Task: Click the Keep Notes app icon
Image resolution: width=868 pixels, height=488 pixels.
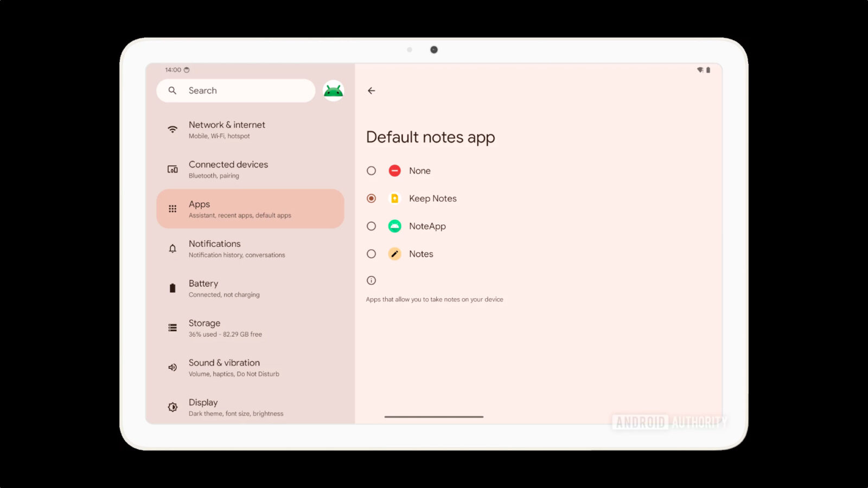Action: 394,198
